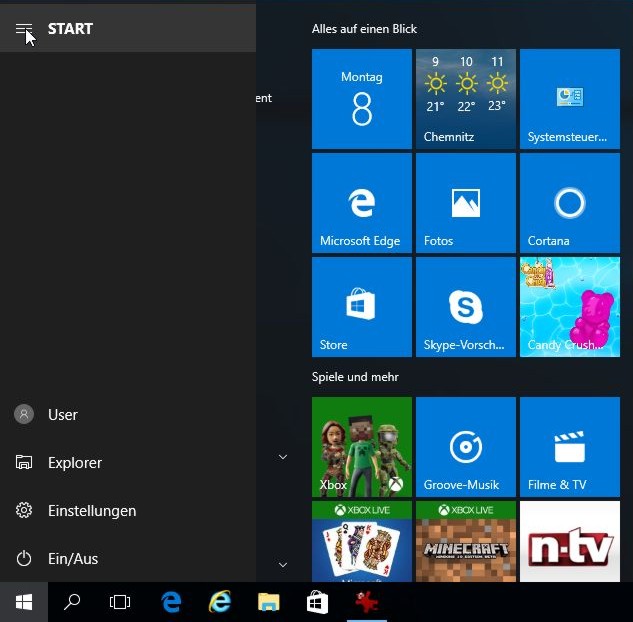
Task: Open the Xbox tile
Action: tap(362, 447)
